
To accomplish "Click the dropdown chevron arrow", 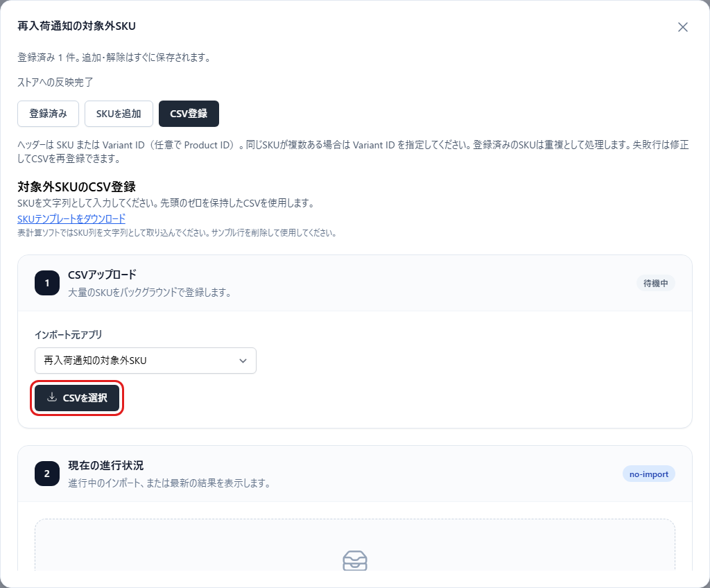I will tap(243, 361).
